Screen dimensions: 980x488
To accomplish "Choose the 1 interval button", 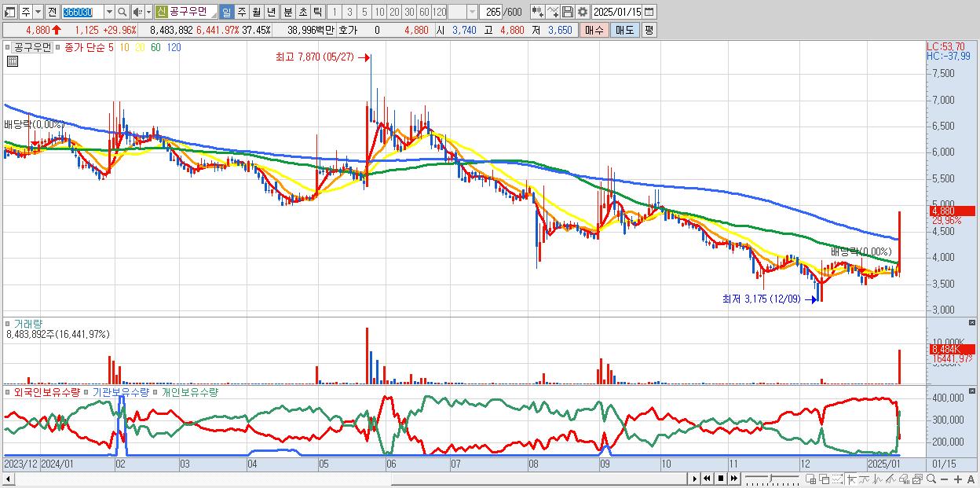I will [334, 12].
